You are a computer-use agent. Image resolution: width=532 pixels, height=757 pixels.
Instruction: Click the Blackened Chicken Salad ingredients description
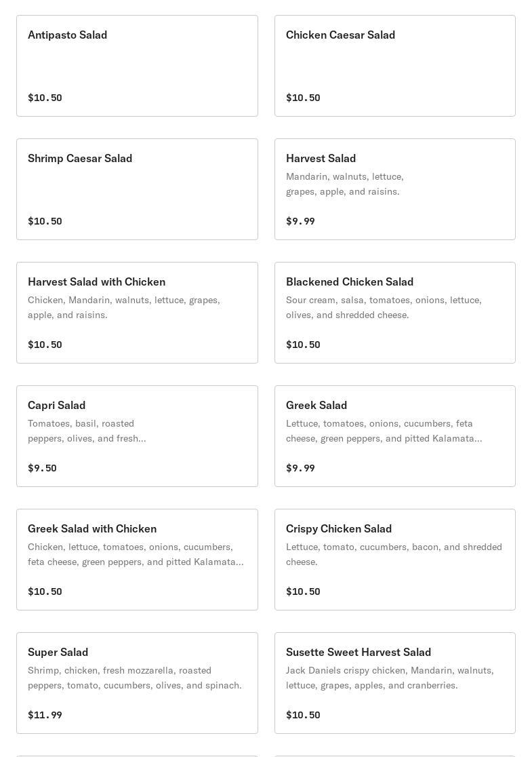click(x=384, y=307)
